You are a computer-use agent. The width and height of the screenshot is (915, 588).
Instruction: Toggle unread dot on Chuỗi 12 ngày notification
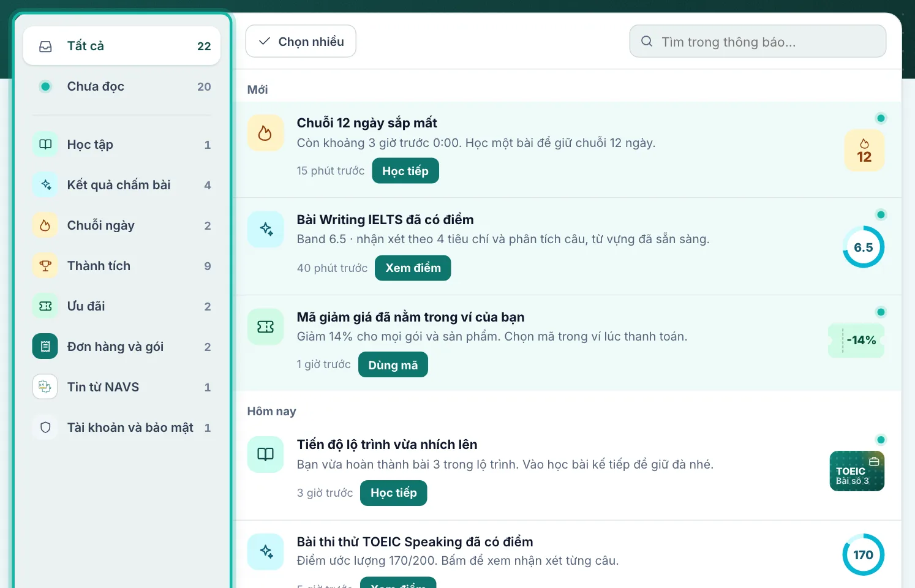tap(881, 118)
